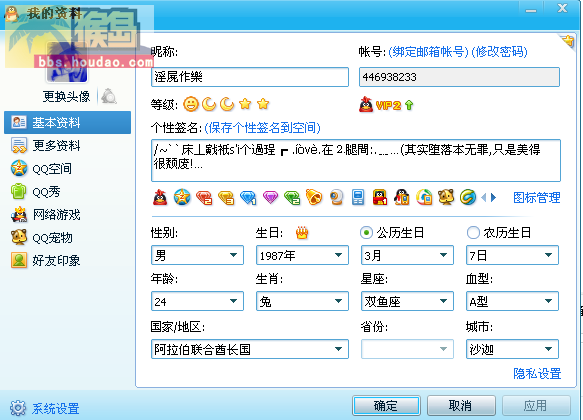Click the 应用 button
583x420 pixels.
click(536, 406)
